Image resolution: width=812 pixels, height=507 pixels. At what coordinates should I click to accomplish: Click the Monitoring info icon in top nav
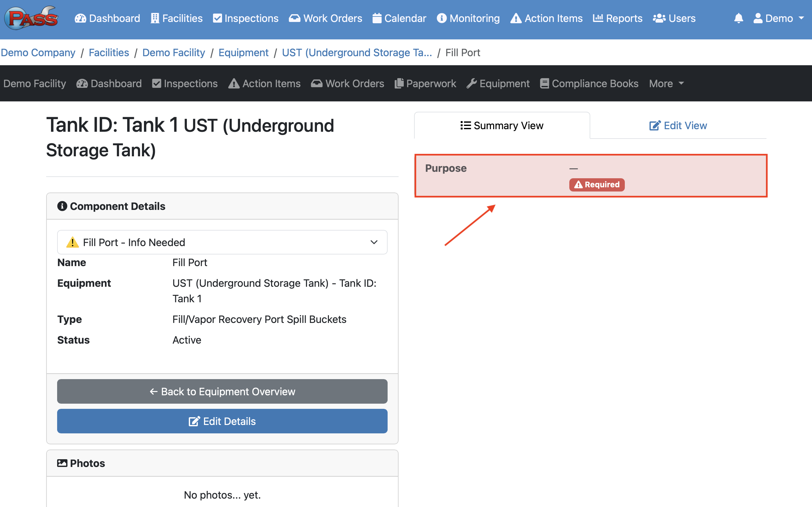pos(442,18)
